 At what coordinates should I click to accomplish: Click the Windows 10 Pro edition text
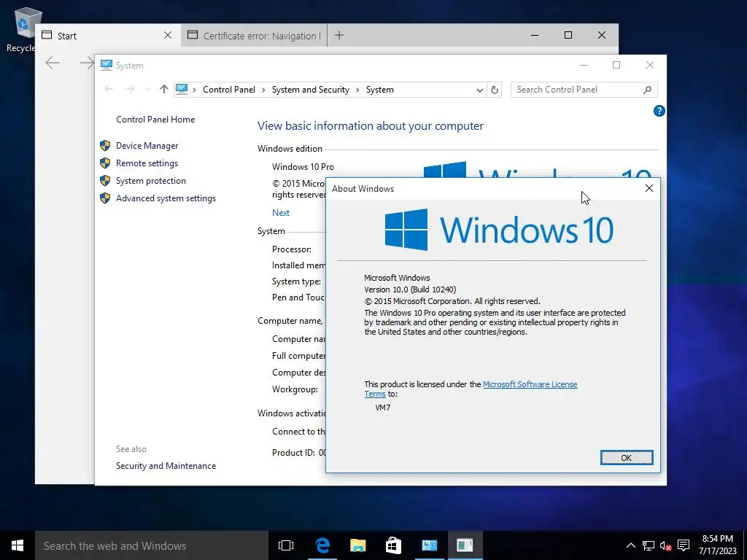click(x=303, y=167)
